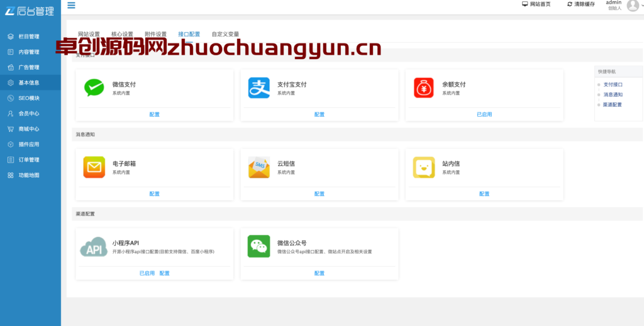Click the 小程序API cloud icon
The width and height of the screenshot is (644, 326).
[94, 247]
